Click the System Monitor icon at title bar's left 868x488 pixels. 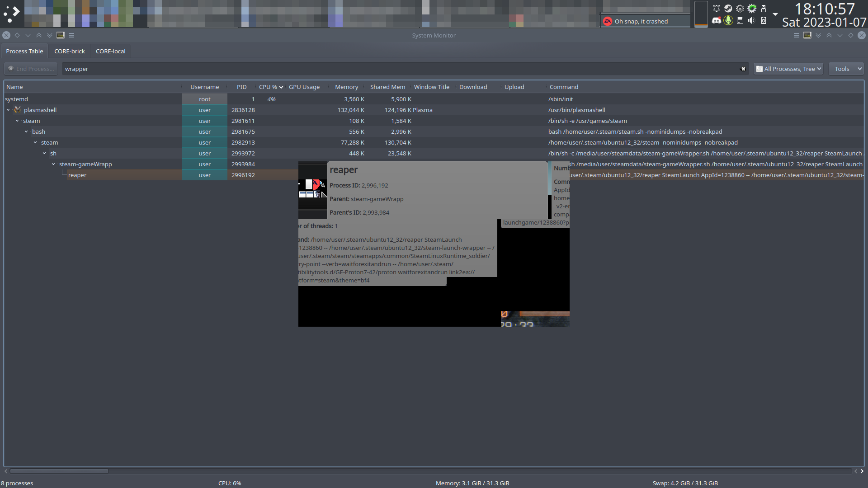point(61,35)
